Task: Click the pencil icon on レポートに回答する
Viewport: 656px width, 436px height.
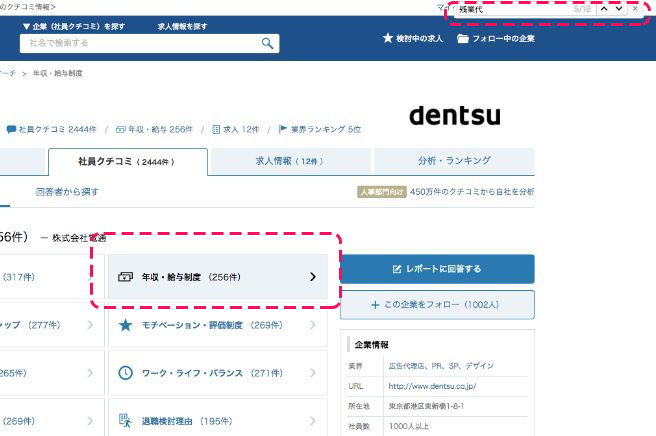Action: click(x=397, y=269)
